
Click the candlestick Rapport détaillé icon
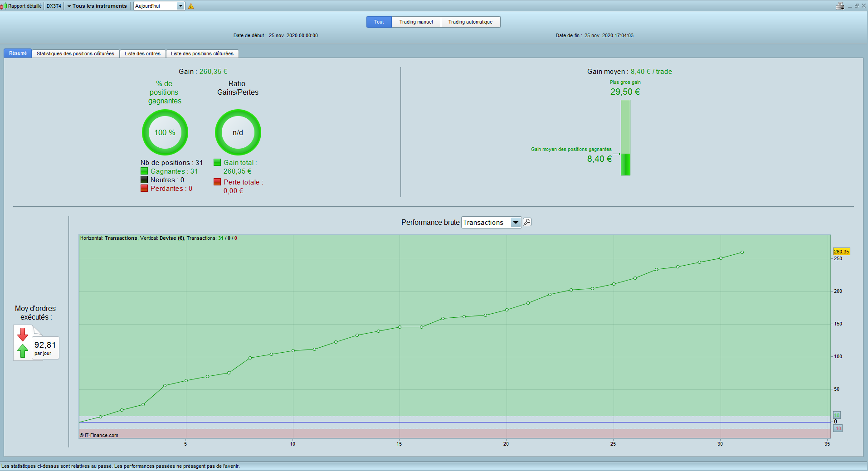click(4, 6)
